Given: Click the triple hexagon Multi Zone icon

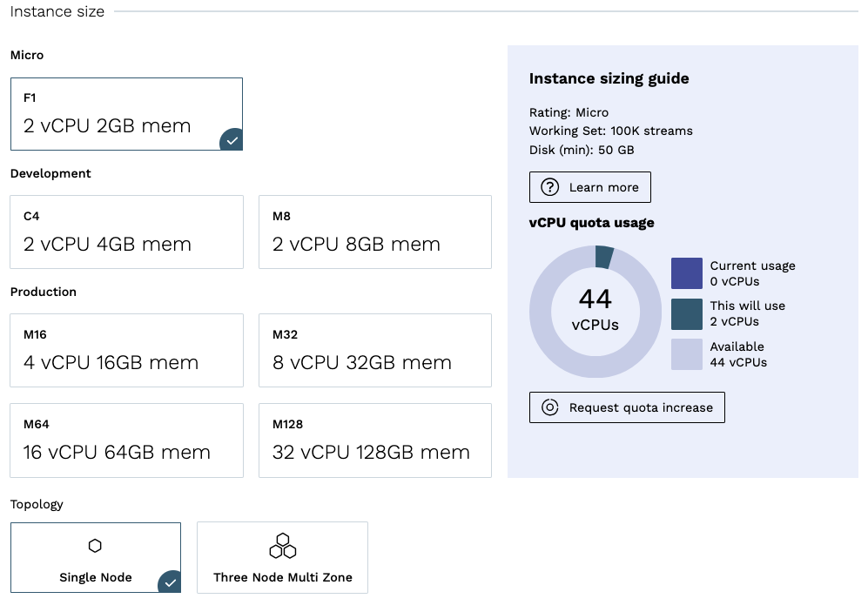Looking at the screenshot, I should tap(282, 546).
